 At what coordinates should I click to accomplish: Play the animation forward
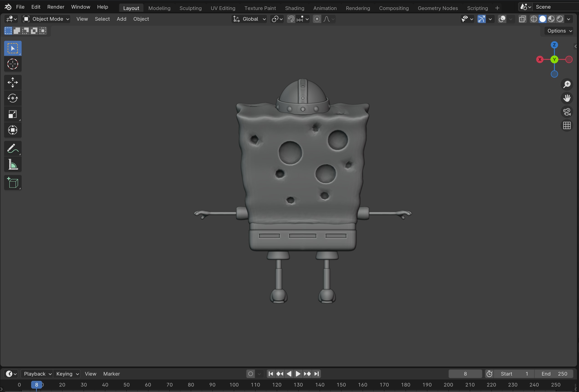point(298,374)
